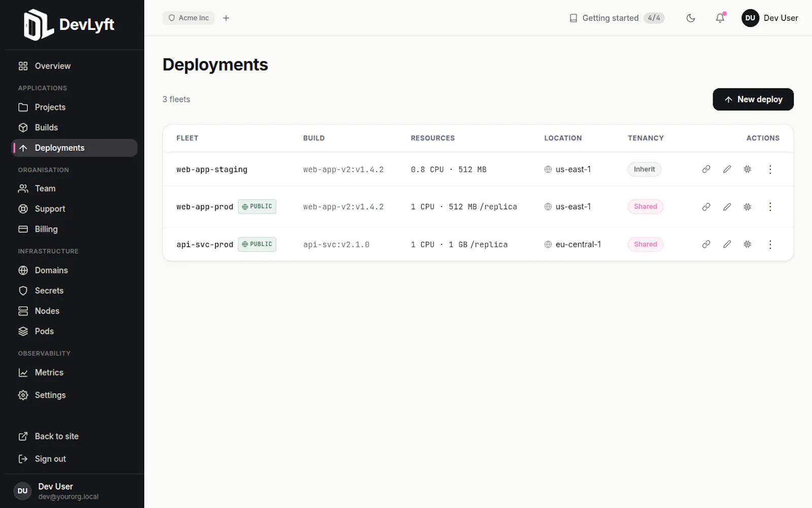Open debug settings icon for web-app-staging

(x=748, y=169)
